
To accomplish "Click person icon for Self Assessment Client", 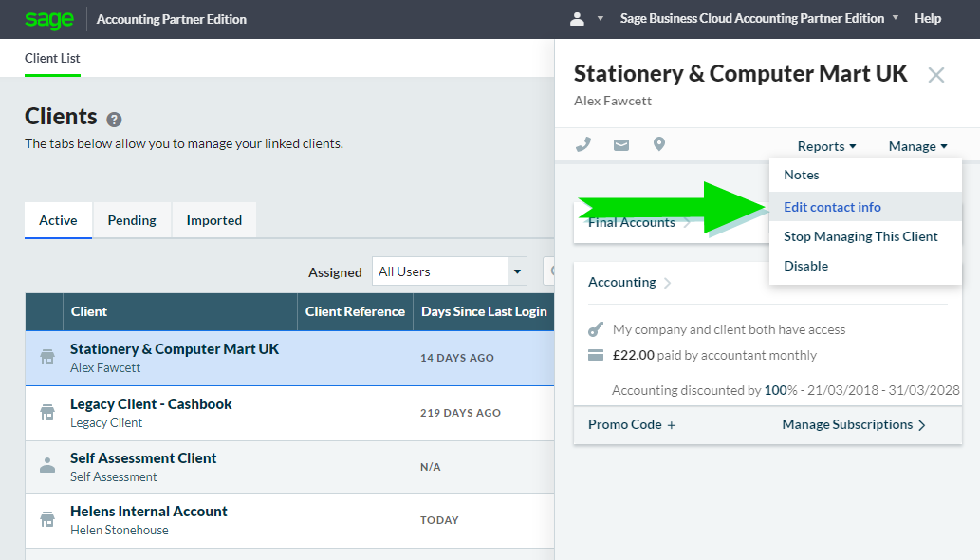I will 46,466.
